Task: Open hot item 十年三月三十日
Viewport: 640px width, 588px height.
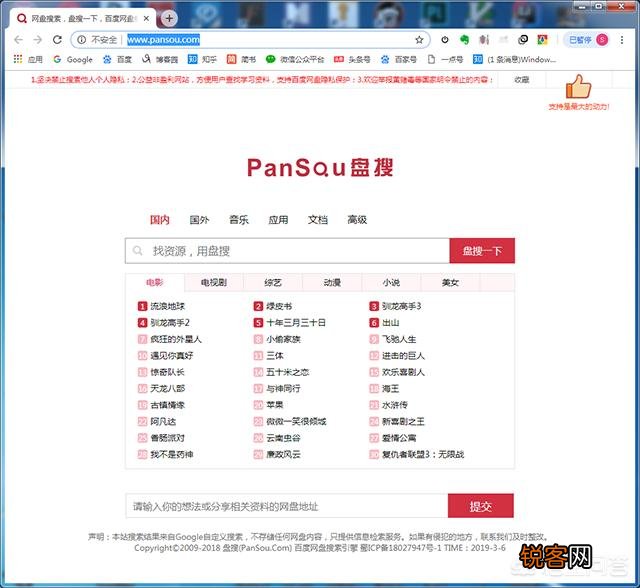Action: (296, 323)
